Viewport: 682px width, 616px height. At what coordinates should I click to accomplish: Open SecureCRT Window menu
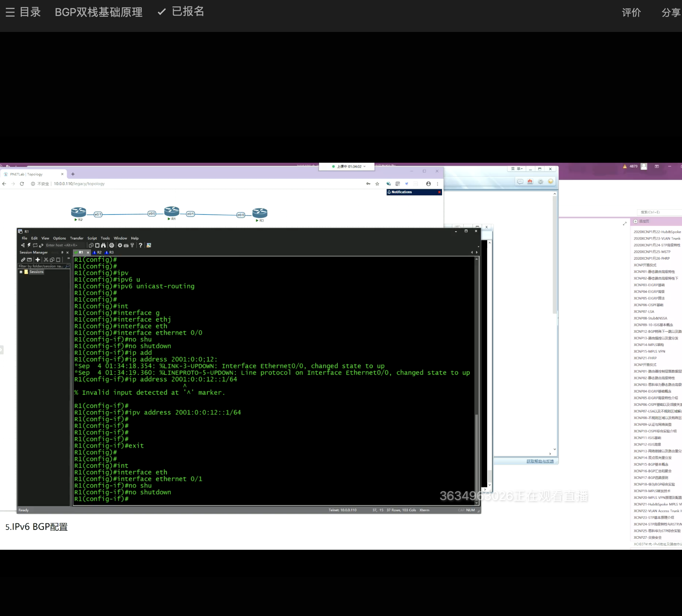120,238
